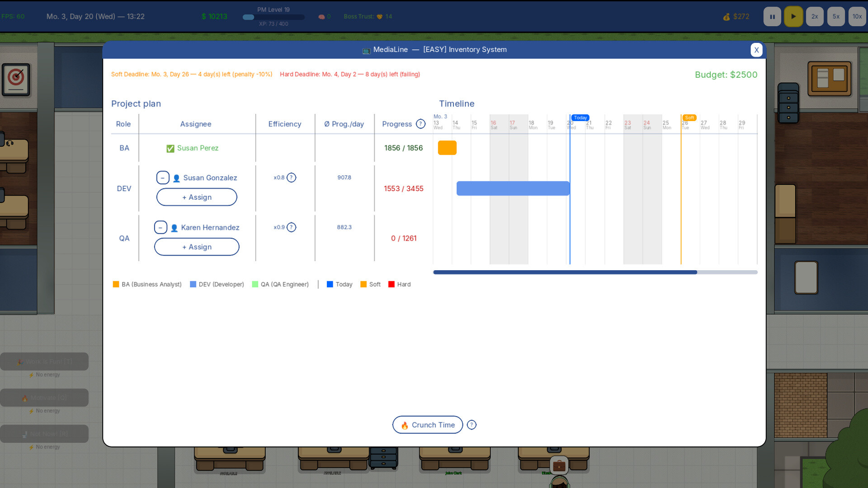Click the Hard Deadline text

[350, 74]
